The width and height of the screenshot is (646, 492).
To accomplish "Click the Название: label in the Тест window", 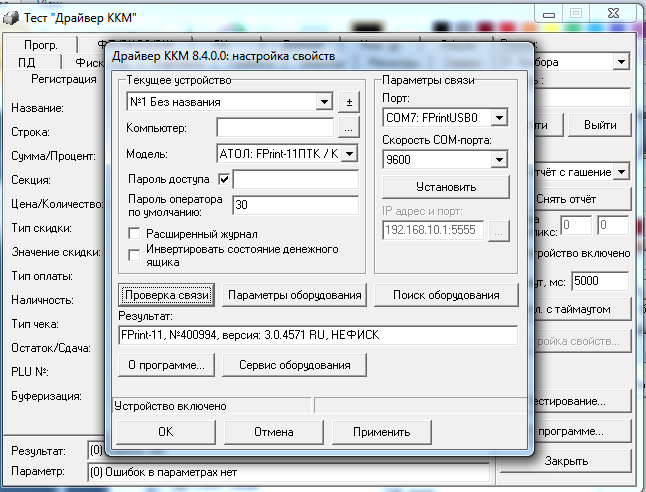I will point(37,108).
